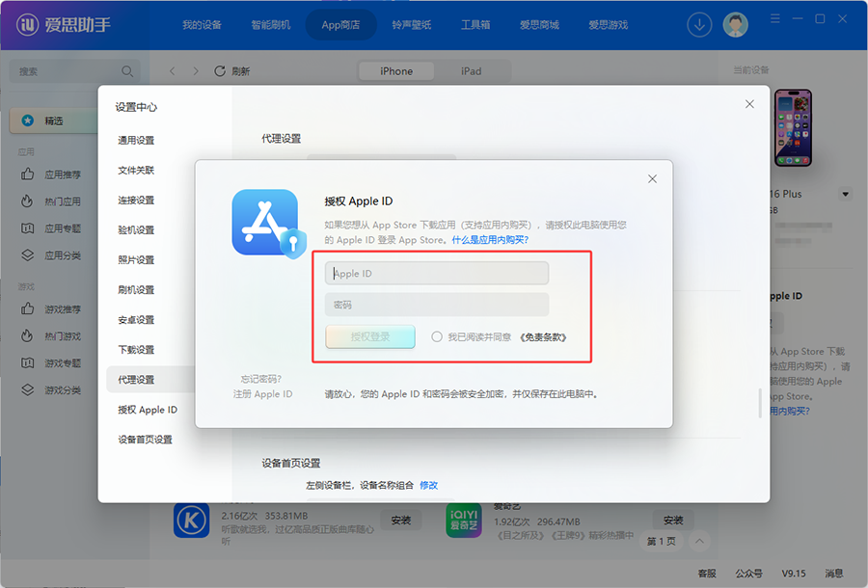This screenshot has width=868, height=588.
Task: Open 游戏专题 book icon
Action: [28, 362]
